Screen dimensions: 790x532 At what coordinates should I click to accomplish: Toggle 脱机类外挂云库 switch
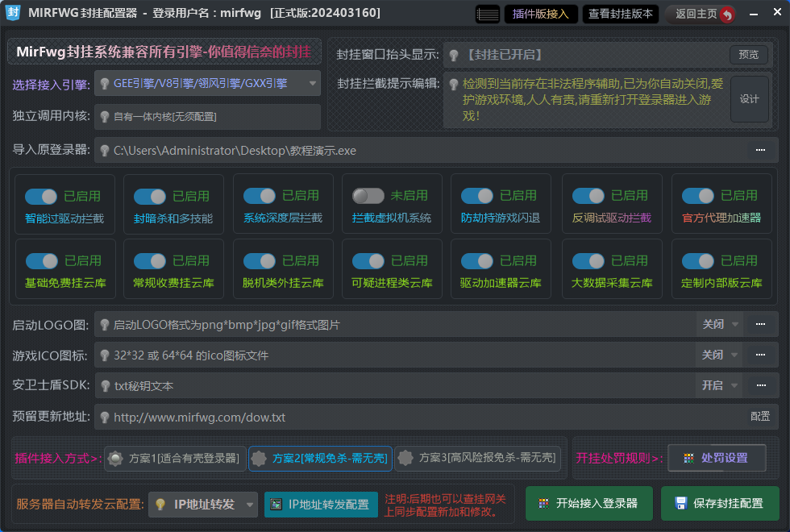[x=260, y=261]
